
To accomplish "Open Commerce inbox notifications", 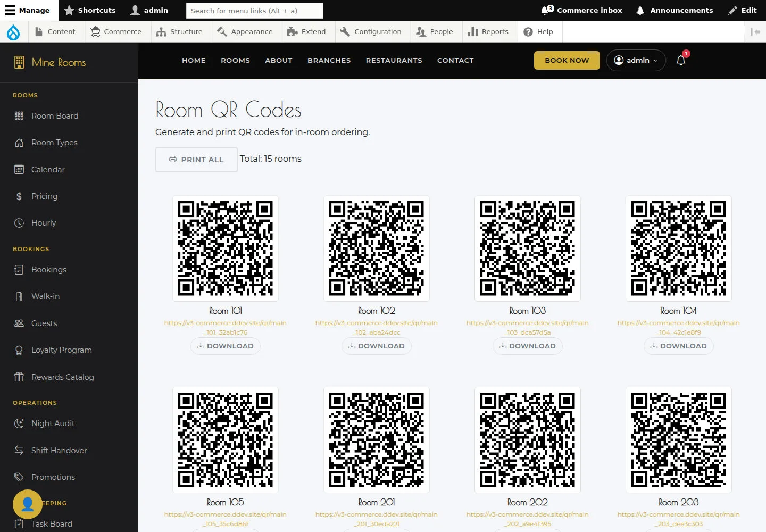I will coord(581,10).
